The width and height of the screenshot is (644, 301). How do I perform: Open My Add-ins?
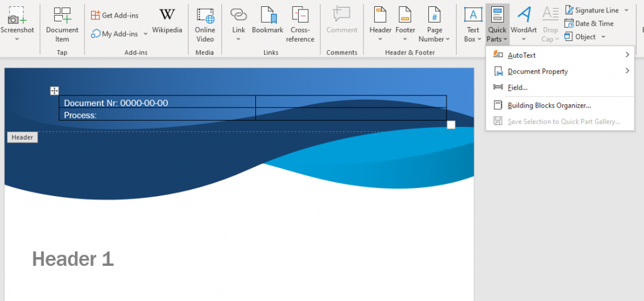(114, 34)
